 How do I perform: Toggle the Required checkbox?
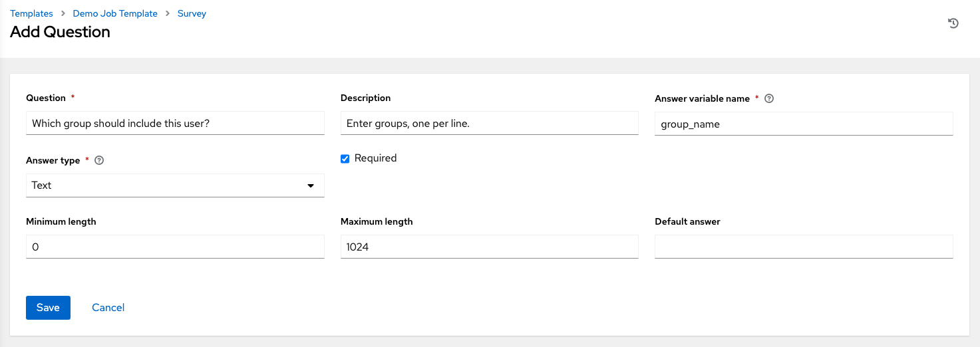click(345, 158)
